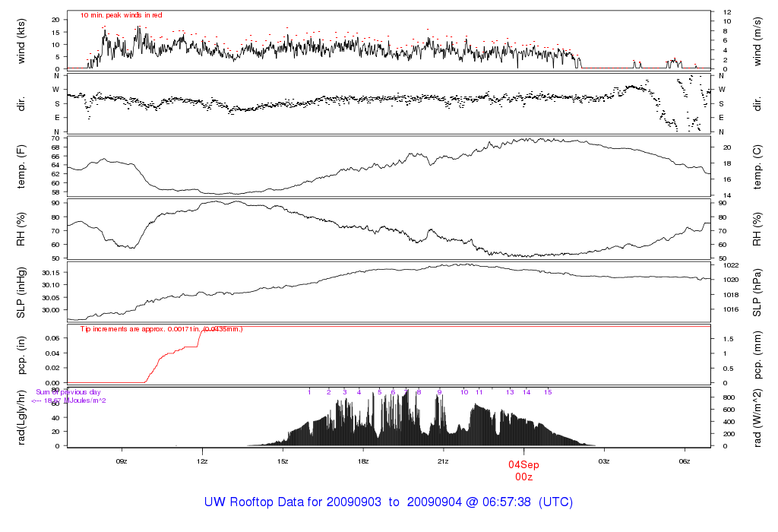
Task: Click the 'pcp. (mm)' axis label
Action: [x=757, y=355]
